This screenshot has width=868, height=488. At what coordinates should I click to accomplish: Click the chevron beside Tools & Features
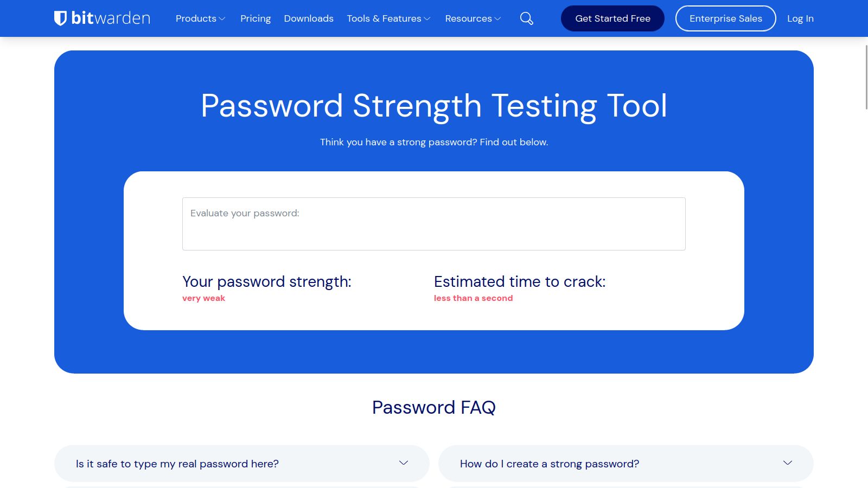427,18
